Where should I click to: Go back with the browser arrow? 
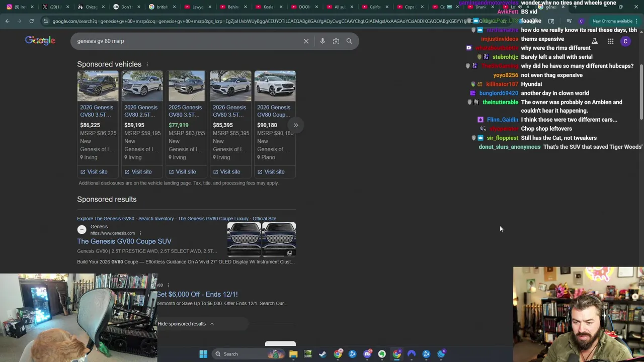coord(7,21)
